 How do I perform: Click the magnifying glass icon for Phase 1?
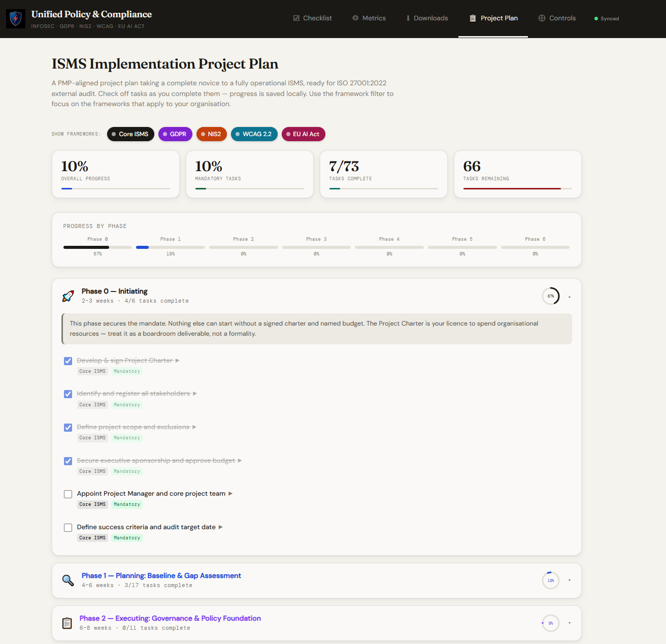point(68,581)
